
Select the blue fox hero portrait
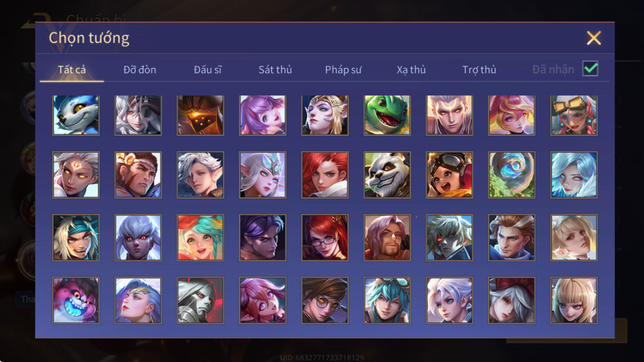[76, 115]
